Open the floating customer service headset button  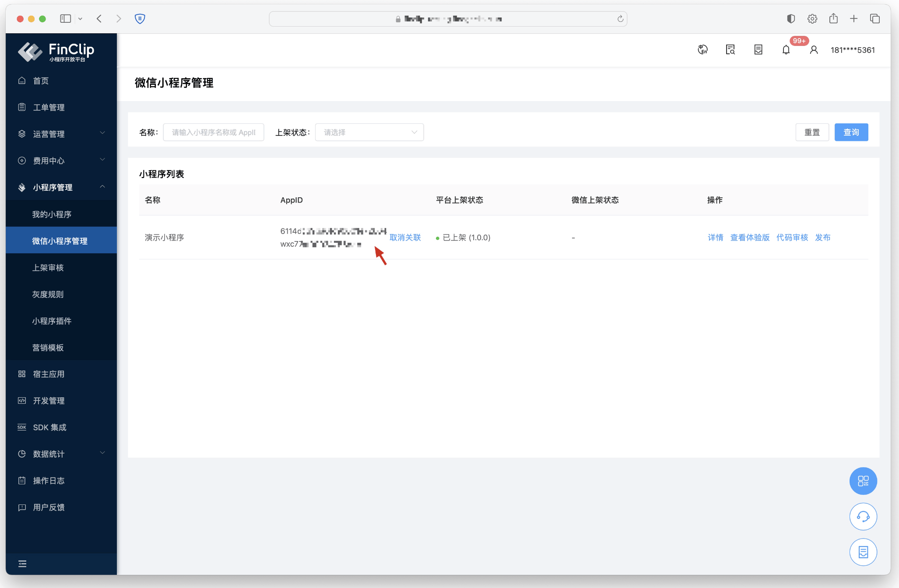(863, 516)
